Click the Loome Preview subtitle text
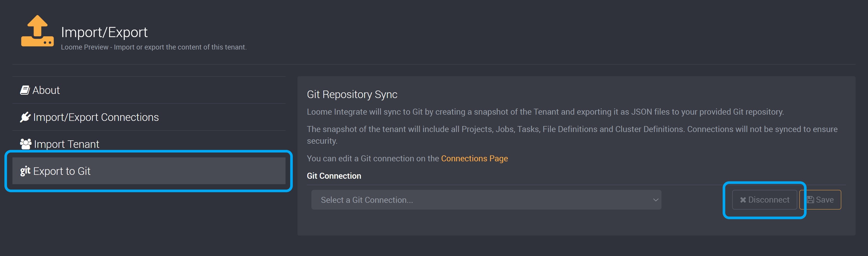Viewport: 868px width, 256px height. pyautogui.click(x=154, y=47)
